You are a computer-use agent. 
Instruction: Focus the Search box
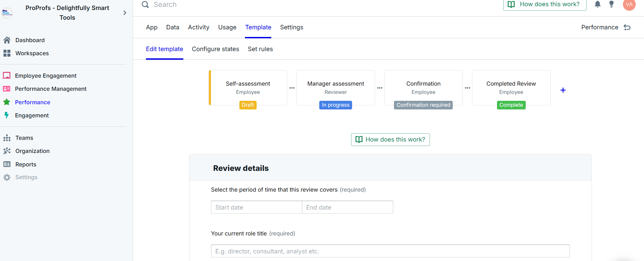[x=165, y=4]
